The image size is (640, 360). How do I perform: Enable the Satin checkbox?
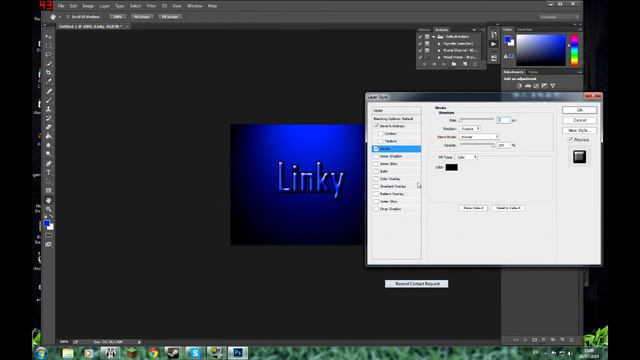click(376, 171)
